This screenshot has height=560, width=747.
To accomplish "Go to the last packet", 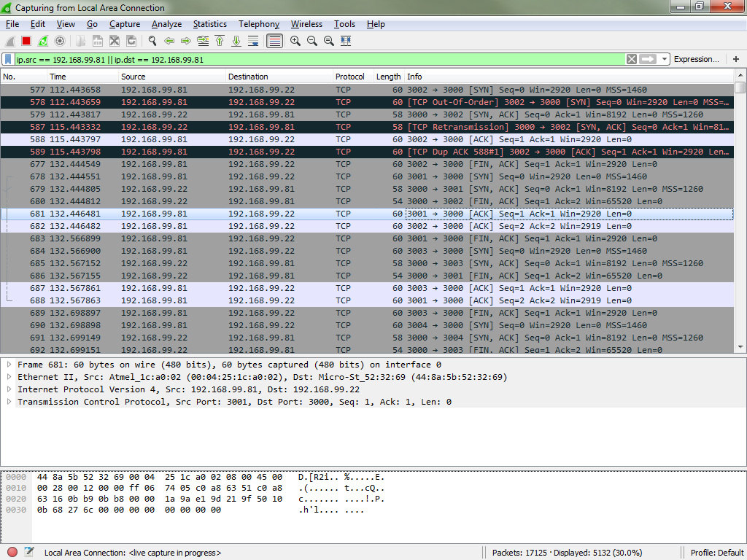I will (x=236, y=42).
